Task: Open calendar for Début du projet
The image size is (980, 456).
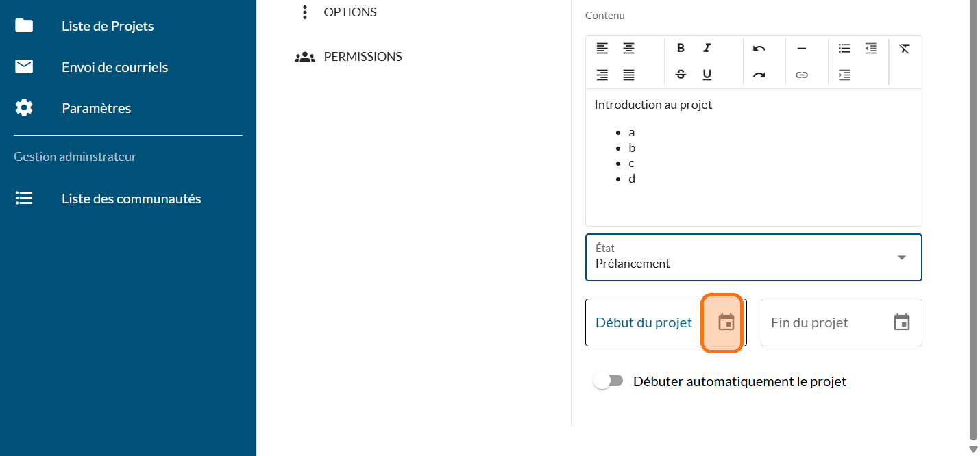Action: click(x=726, y=322)
